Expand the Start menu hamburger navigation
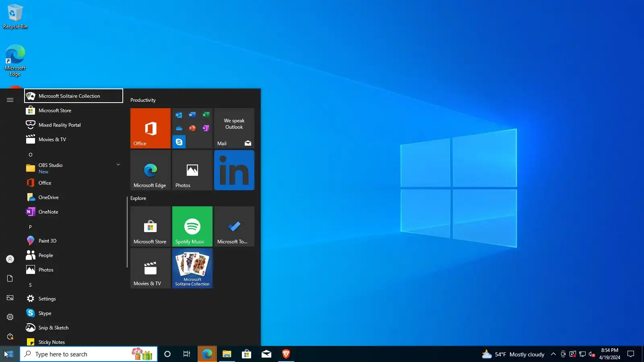The image size is (644, 362). pos(10,100)
